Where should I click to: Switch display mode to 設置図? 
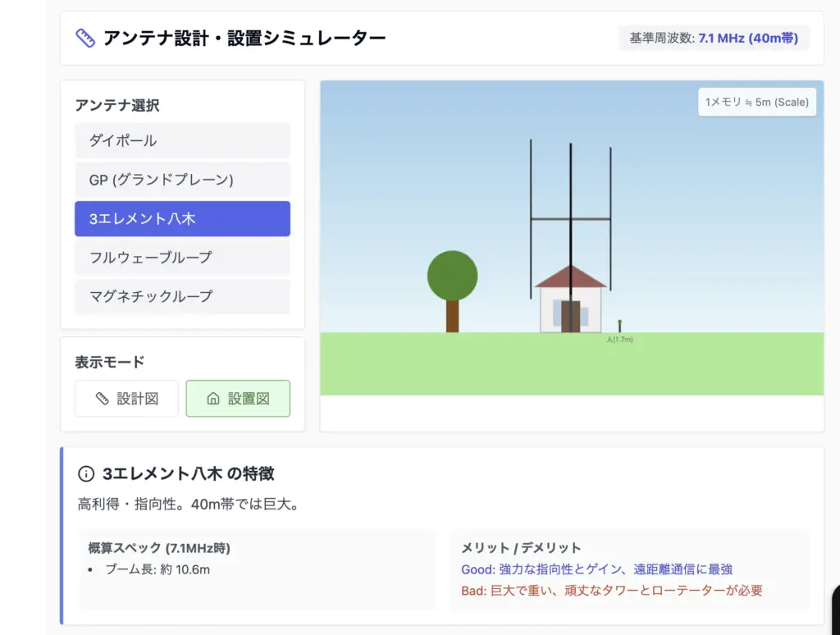238,399
